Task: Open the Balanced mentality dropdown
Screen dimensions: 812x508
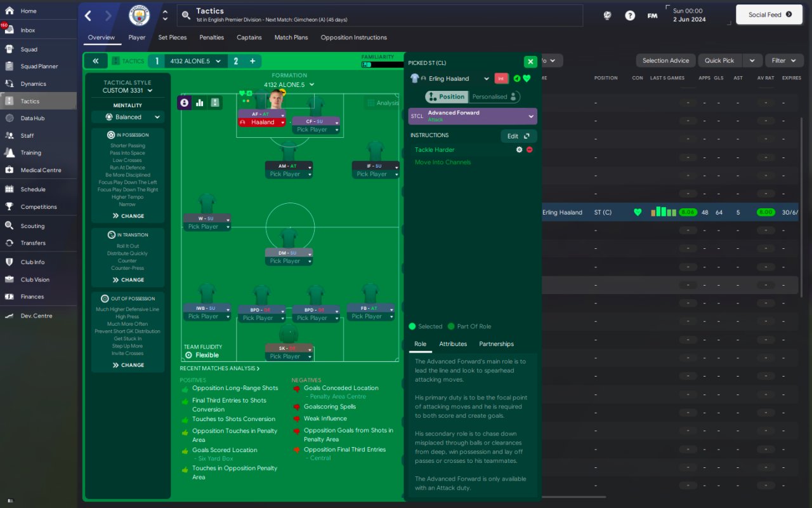Action: 128,117
